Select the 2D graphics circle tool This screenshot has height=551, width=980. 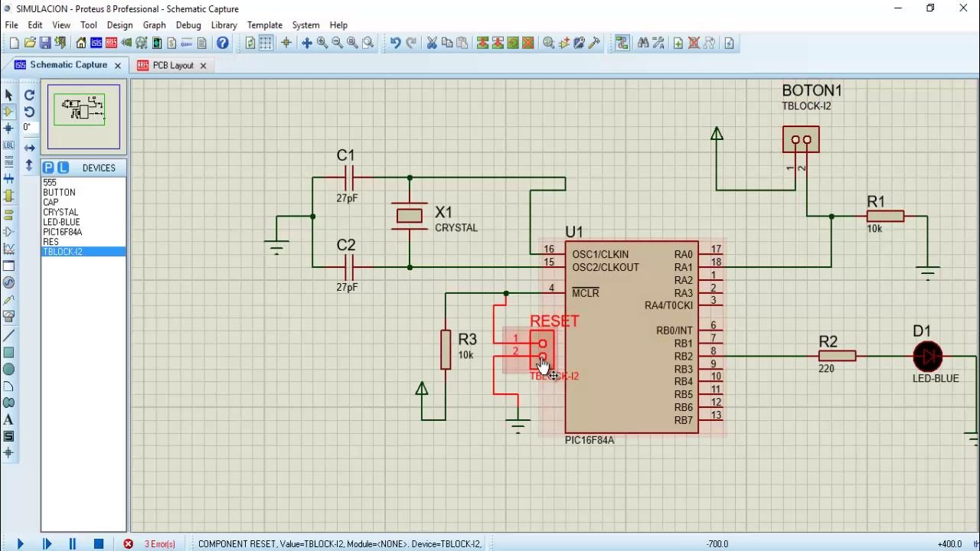coord(8,369)
